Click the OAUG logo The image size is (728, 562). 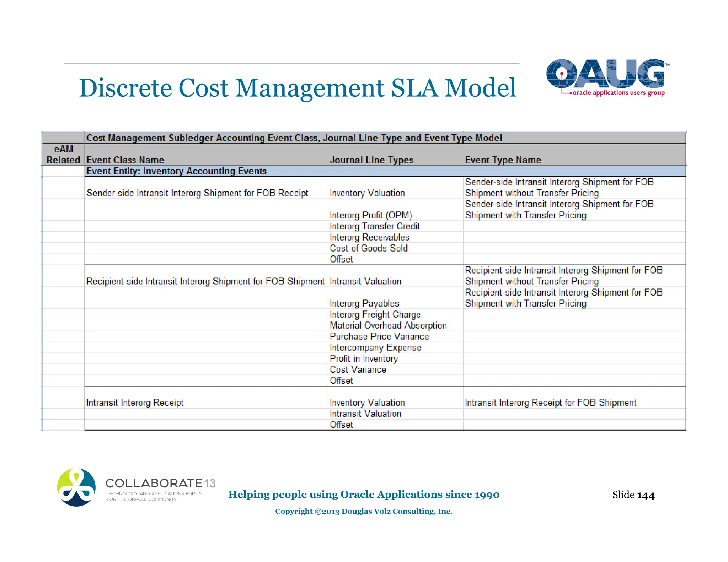click(607, 77)
